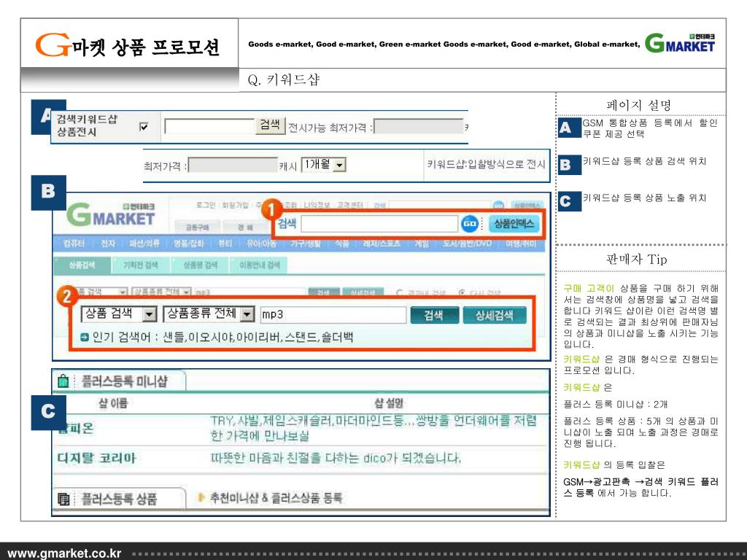Switch to the 이용안내 검색 tab
This screenshot has height=560, width=747.
(x=259, y=265)
